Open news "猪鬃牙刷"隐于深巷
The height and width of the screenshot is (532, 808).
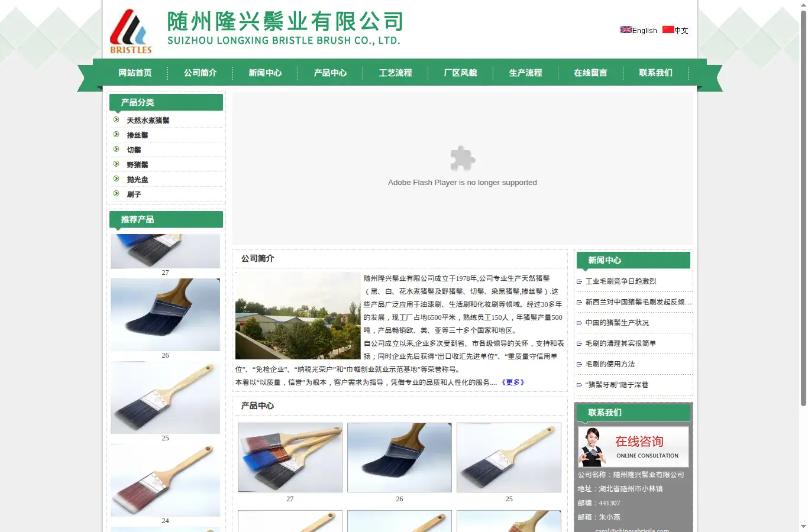click(616, 385)
